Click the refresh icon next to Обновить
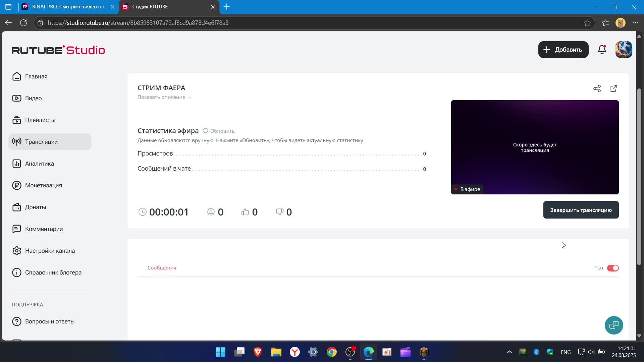 205,131
